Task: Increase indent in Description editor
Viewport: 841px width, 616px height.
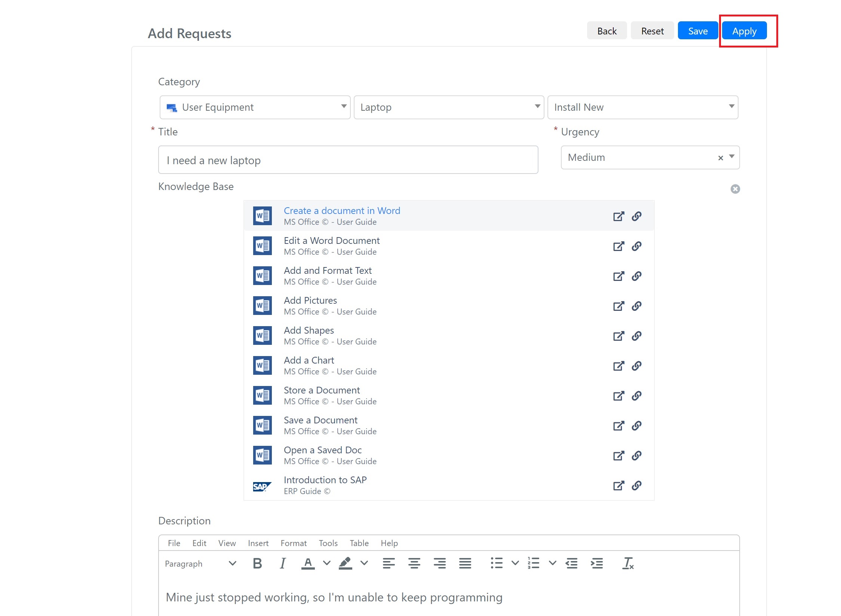Action: coord(597,563)
